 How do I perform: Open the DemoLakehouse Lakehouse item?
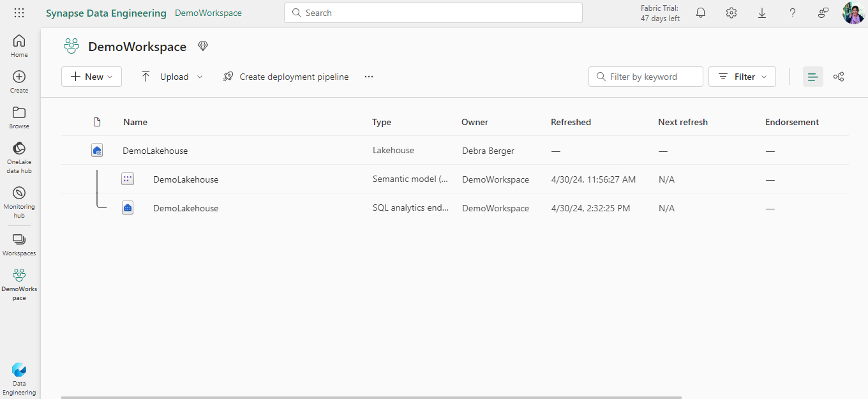tap(155, 151)
